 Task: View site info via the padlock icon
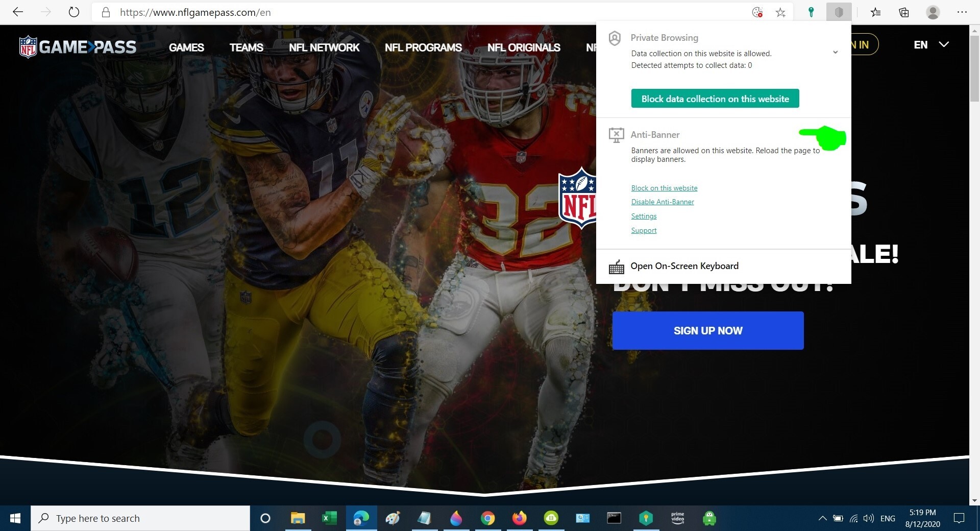click(x=106, y=12)
